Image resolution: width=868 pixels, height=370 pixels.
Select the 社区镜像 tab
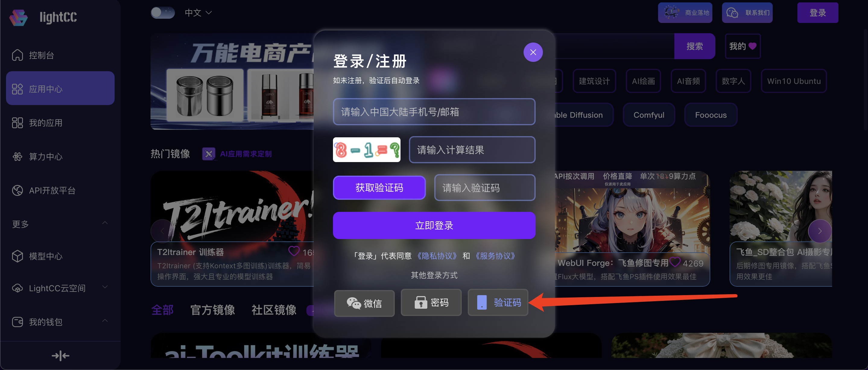pos(274,310)
